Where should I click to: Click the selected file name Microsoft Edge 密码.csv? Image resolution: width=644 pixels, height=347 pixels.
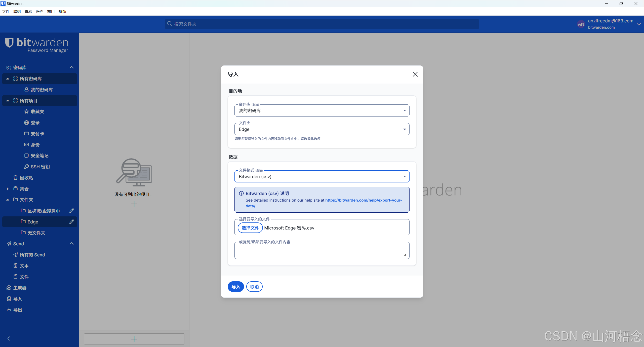click(289, 228)
